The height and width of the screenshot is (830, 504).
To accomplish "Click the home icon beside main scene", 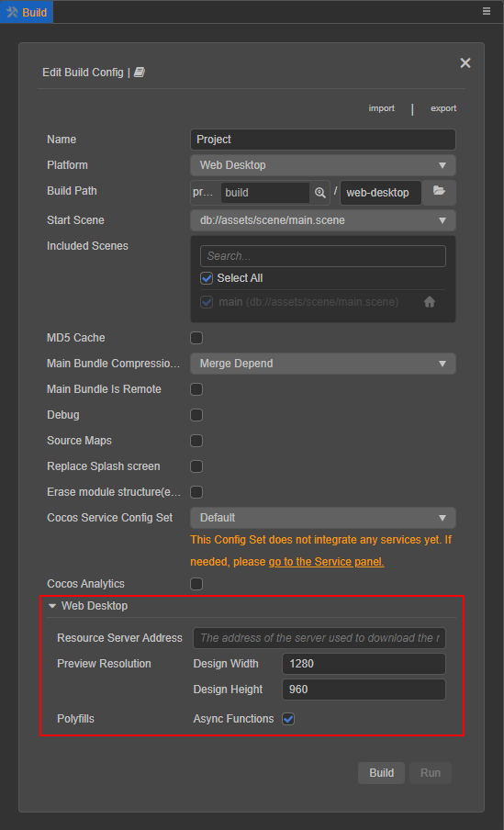I will 430,302.
